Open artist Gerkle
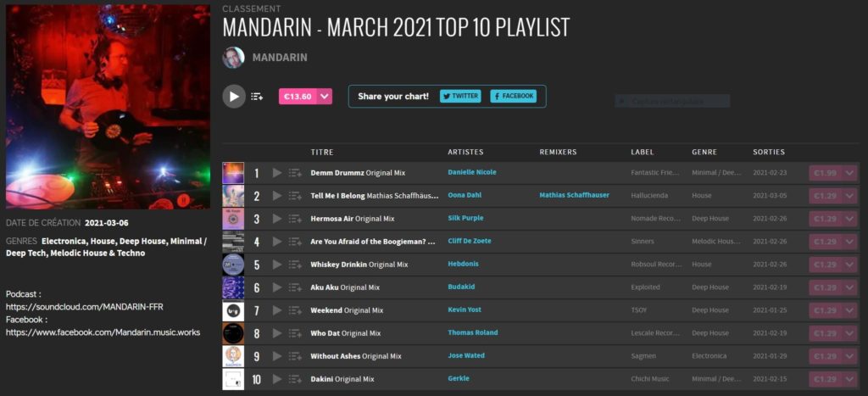 [x=459, y=379]
